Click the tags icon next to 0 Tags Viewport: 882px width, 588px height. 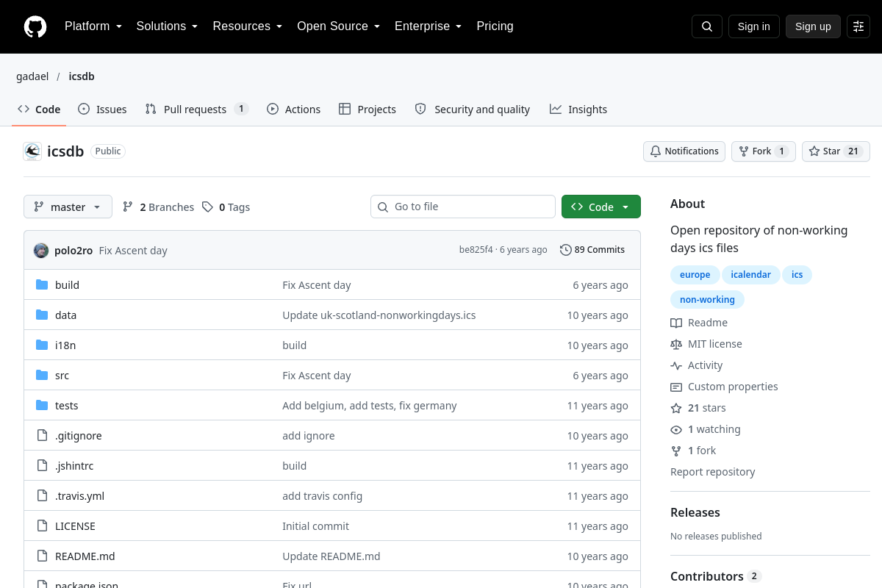point(208,207)
